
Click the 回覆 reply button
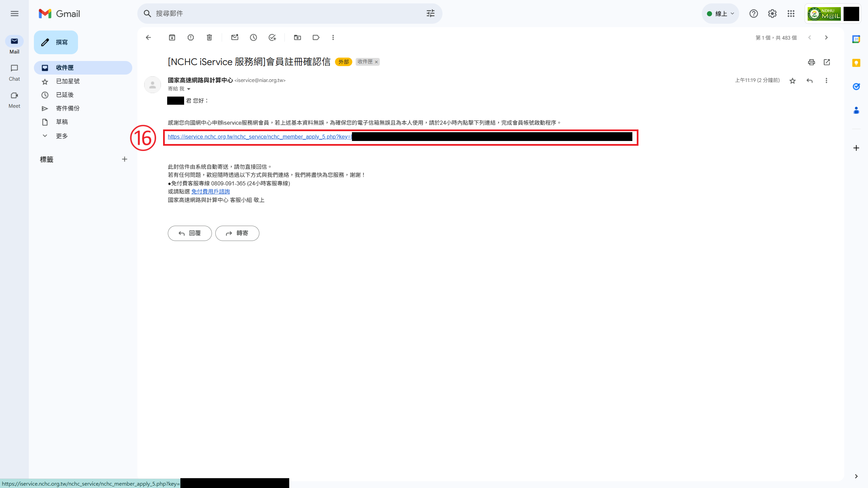coord(190,233)
